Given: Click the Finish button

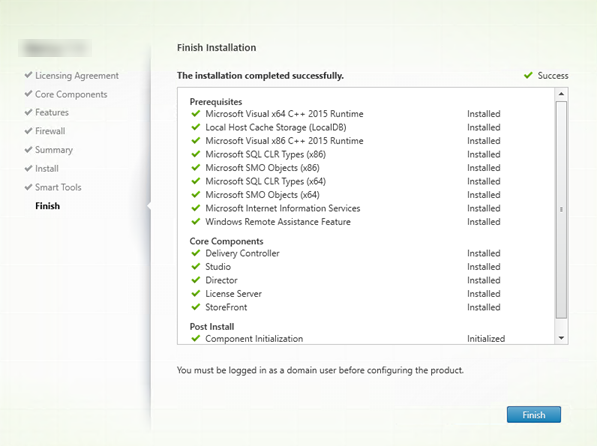Looking at the screenshot, I should click(x=533, y=414).
